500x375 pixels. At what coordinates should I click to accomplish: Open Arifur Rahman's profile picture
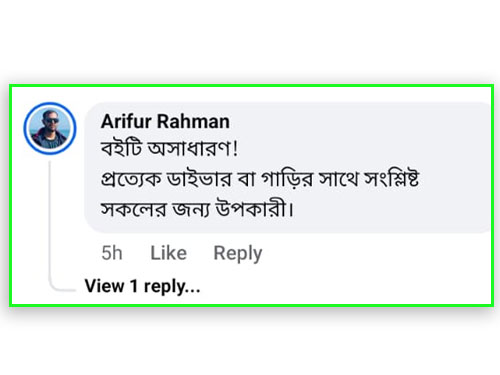pyautogui.click(x=50, y=129)
